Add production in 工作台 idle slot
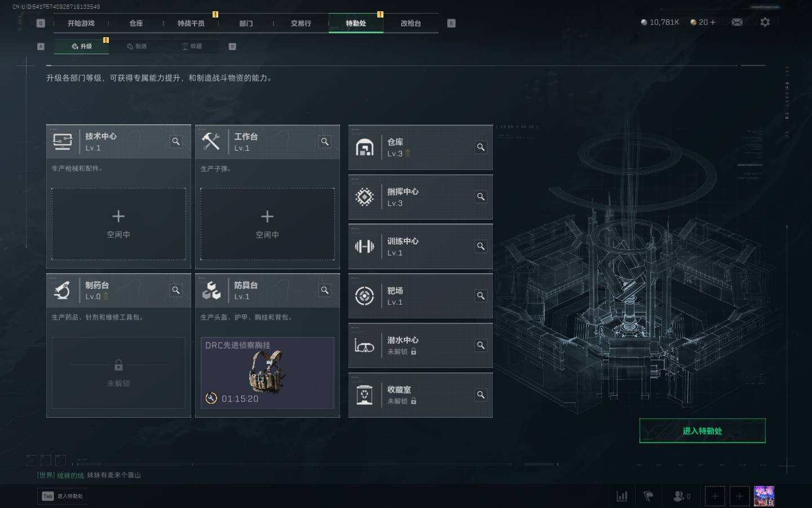Viewport: 812px width, 508px height. pos(267,224)
